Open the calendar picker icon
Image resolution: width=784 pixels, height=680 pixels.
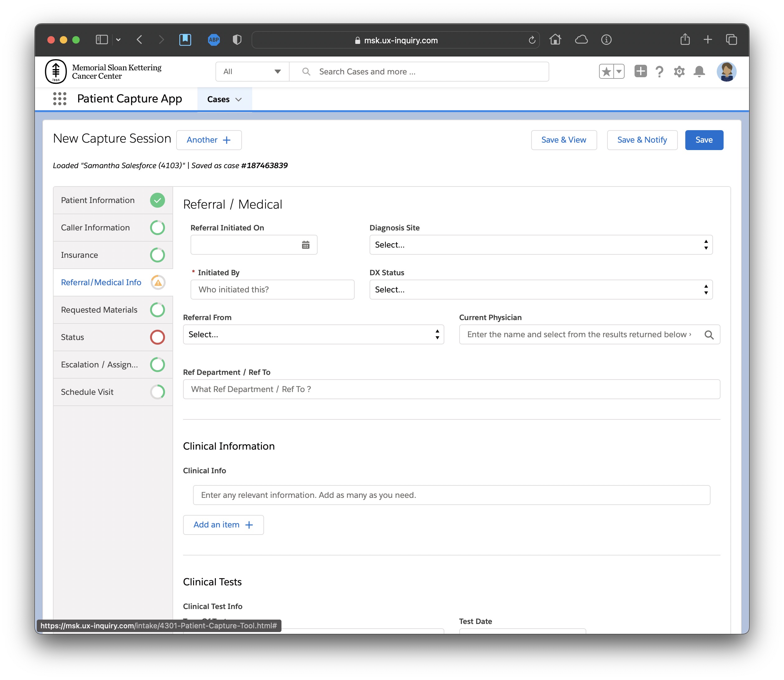pos(305,245)
